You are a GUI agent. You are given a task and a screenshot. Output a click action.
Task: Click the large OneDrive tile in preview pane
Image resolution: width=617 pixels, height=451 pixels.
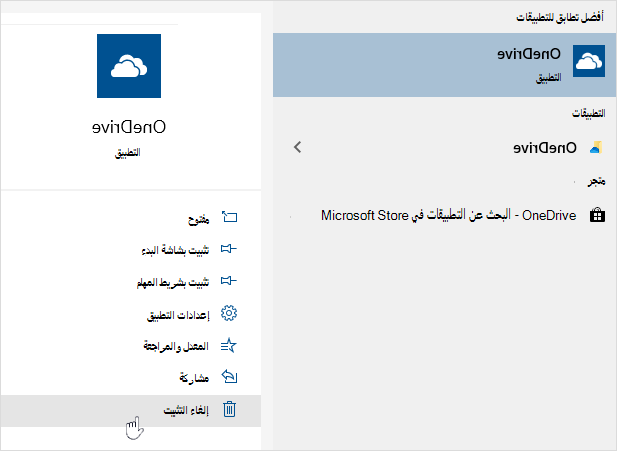[129, 66]
